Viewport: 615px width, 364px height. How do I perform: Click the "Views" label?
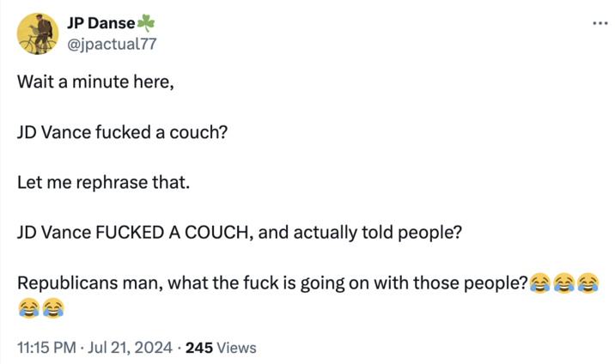click(x=236, y=348)
